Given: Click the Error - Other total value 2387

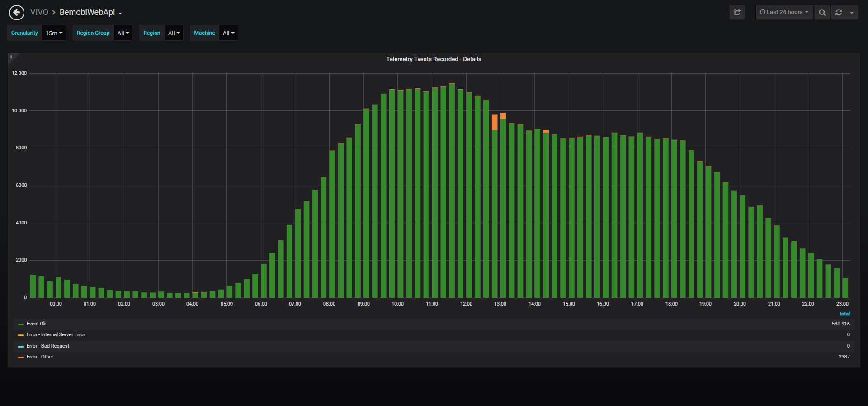Looking at the screenshot, I should click(844, 357).
